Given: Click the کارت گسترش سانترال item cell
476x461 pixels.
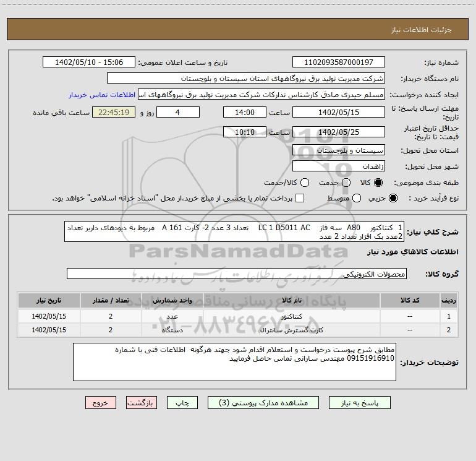Looking at the screenshot, I should [291, 330].
